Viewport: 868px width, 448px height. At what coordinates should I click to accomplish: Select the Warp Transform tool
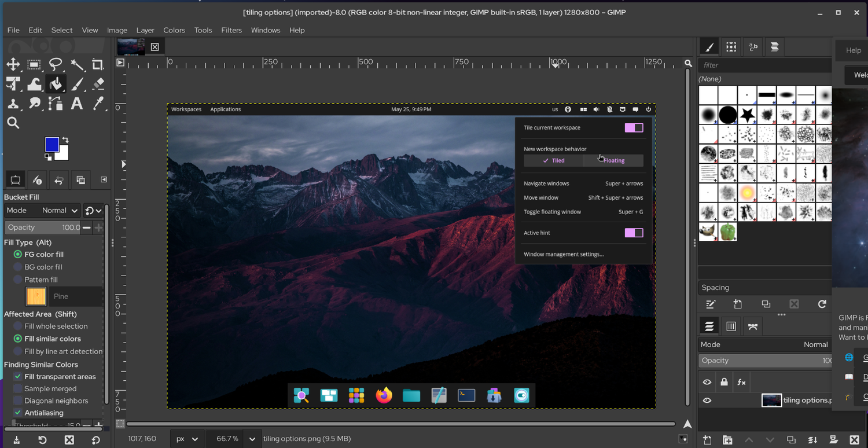pos(34,85)
